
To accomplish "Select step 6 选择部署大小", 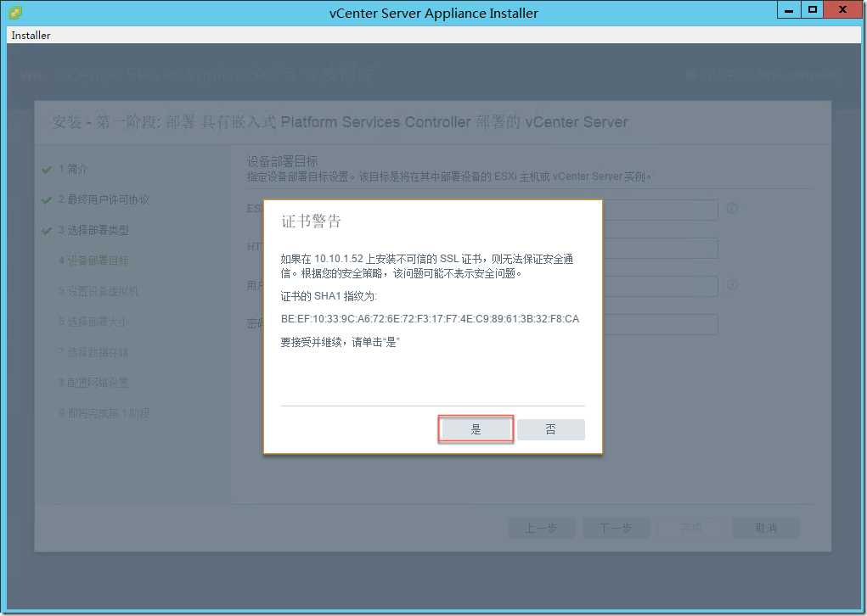I will 93,322.
